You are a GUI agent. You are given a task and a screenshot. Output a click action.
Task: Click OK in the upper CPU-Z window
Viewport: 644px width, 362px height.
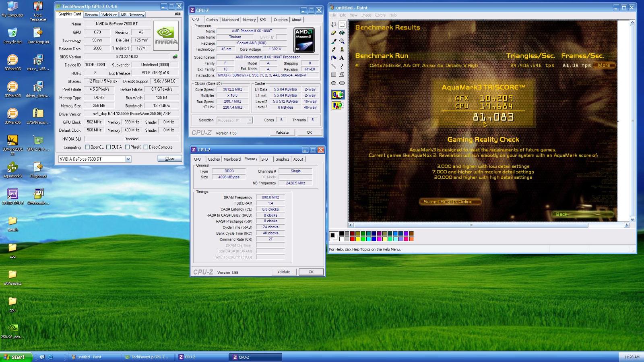pos(309,132)
